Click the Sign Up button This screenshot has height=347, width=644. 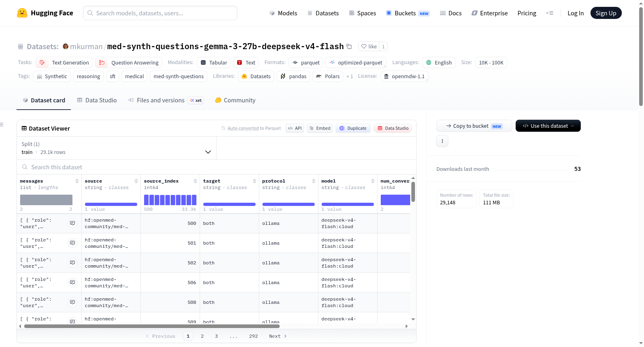tap(606, 13)
